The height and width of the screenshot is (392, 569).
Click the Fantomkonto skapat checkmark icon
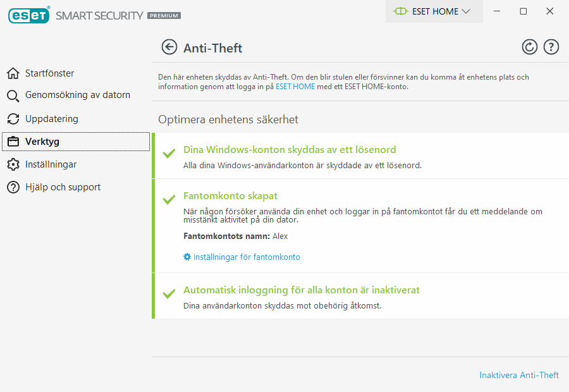point(169,200)
